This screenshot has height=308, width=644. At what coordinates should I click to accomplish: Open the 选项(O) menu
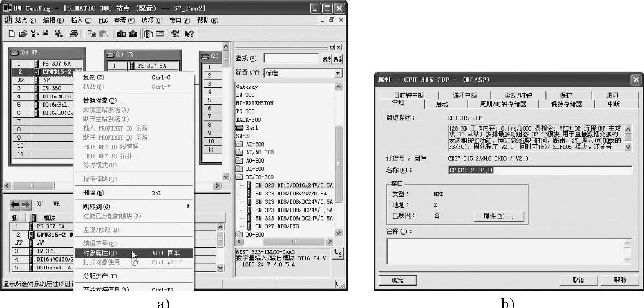tap(151, 20)
